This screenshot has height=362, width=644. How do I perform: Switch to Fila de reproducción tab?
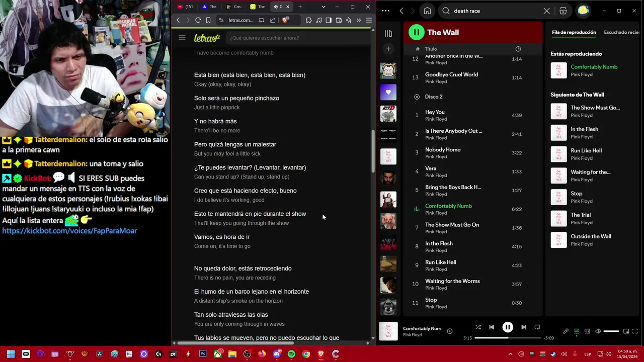[574, 32]
